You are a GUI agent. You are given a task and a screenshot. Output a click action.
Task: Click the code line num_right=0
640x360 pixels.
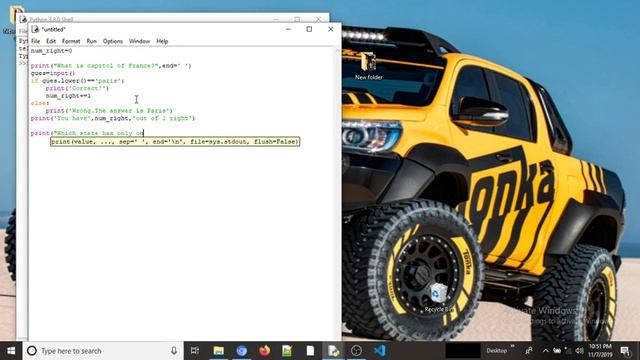[51, 51]
